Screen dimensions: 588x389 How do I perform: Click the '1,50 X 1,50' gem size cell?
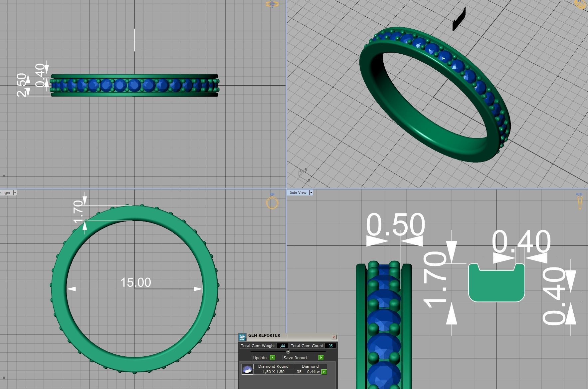click(x=274, y=372)
